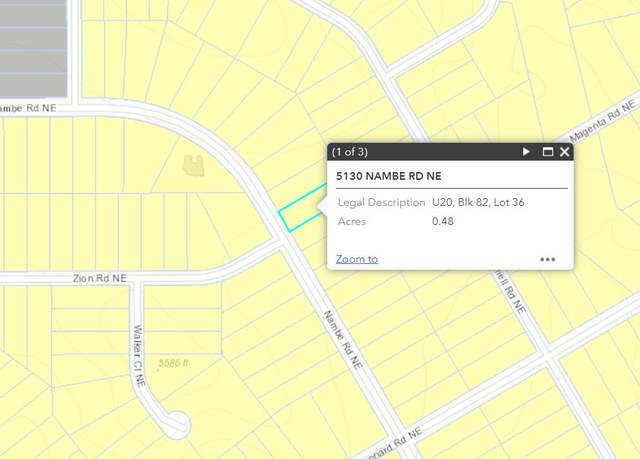The width and height of the screenshot is (640, 459).
Task: Click the diagonal Nambe Rd NE street label
Action: pos(343,340)
